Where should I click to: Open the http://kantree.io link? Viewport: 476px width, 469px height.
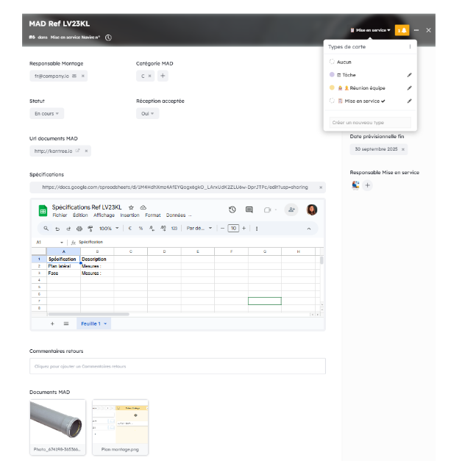(52, 151)
